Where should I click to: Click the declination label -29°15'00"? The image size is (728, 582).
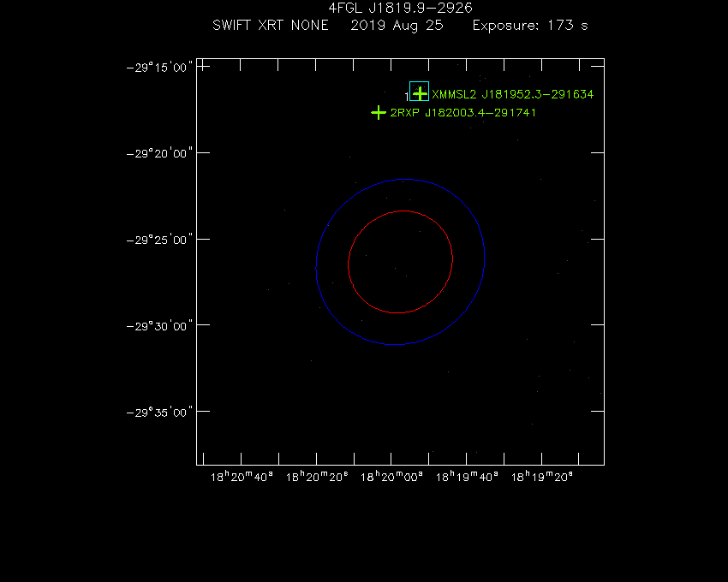[x=159, y=68]
